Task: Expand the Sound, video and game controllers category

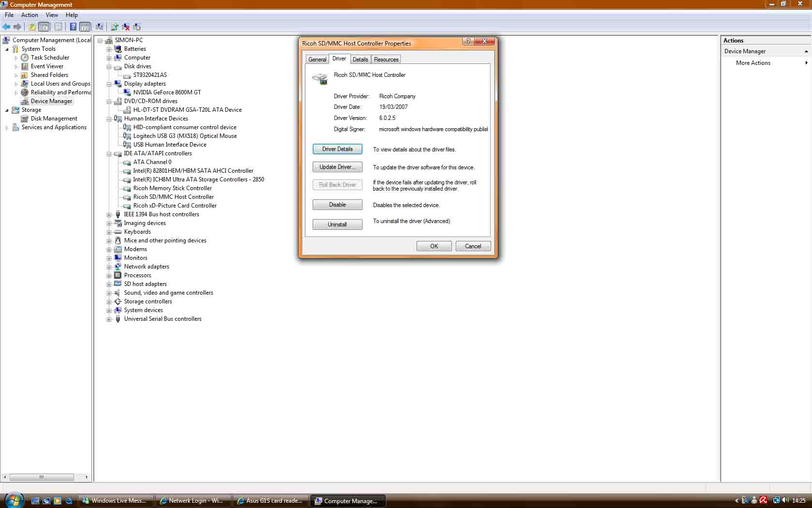Action: [109, 293]
